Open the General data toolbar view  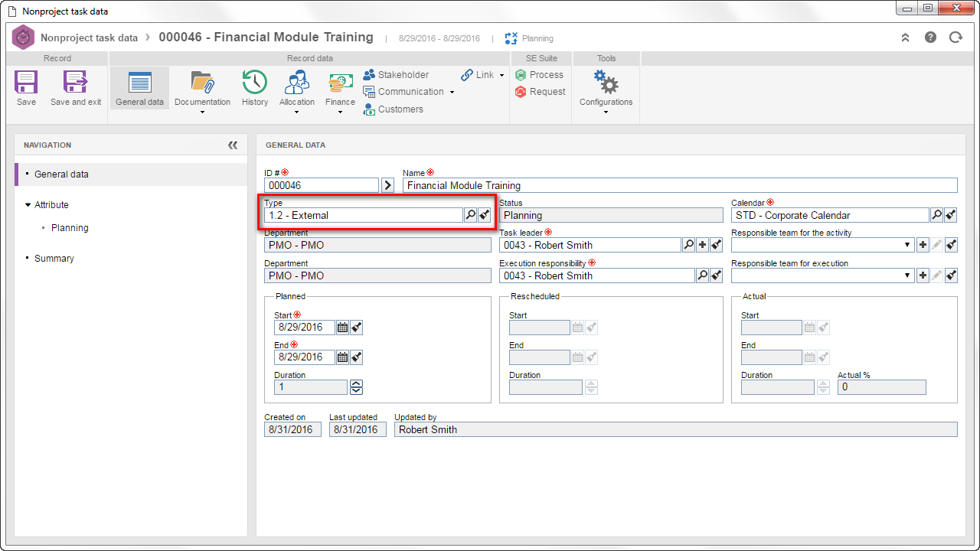(x=139, y=88)
